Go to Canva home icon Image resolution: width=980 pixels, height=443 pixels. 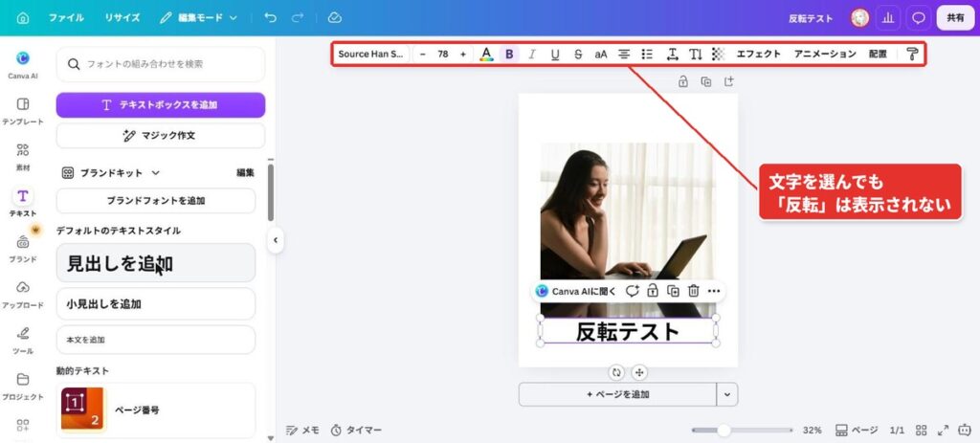pyautogui.click(x=23, y=18)
